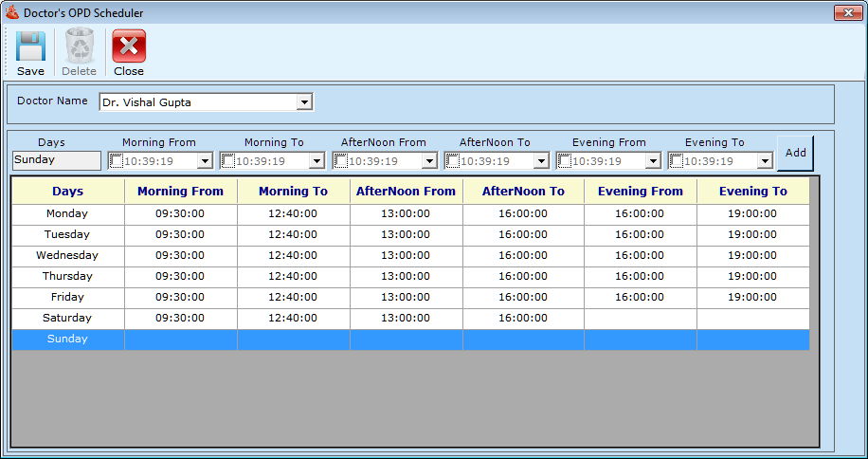The image size is (868, 459).
Task: Select the Monday row in schedule
Action: pyautogui.click(x=67, y=214)
